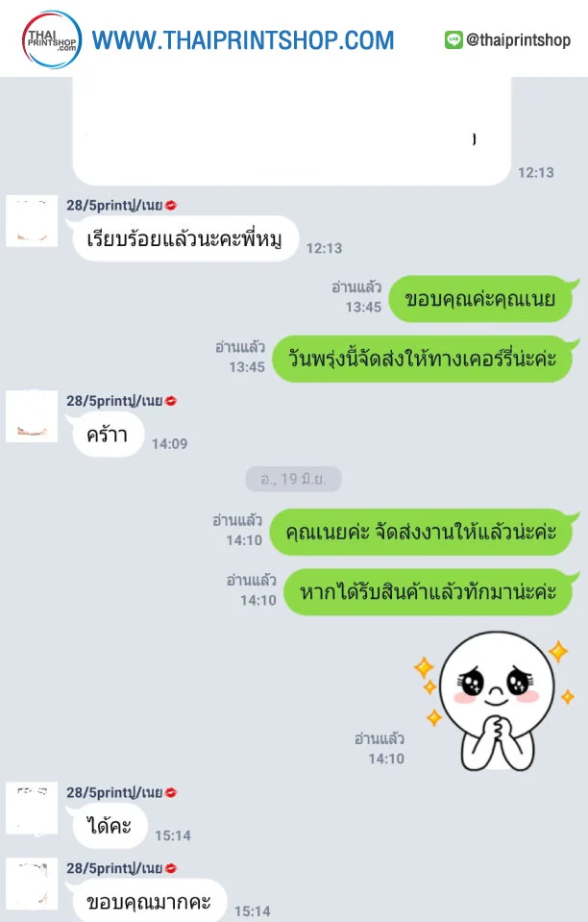
Task: Open the @thaiprintshop LINE handle
Action: [518, 40]
